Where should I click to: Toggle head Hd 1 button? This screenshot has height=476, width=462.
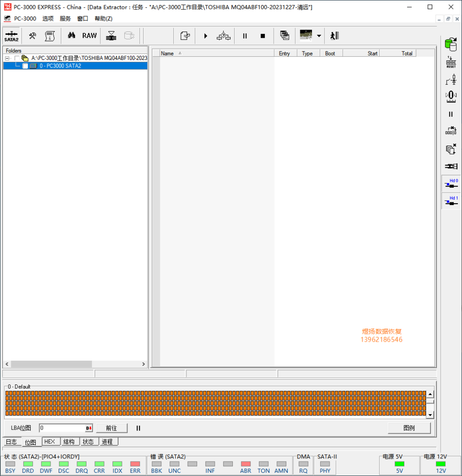[x=451, y=201]
